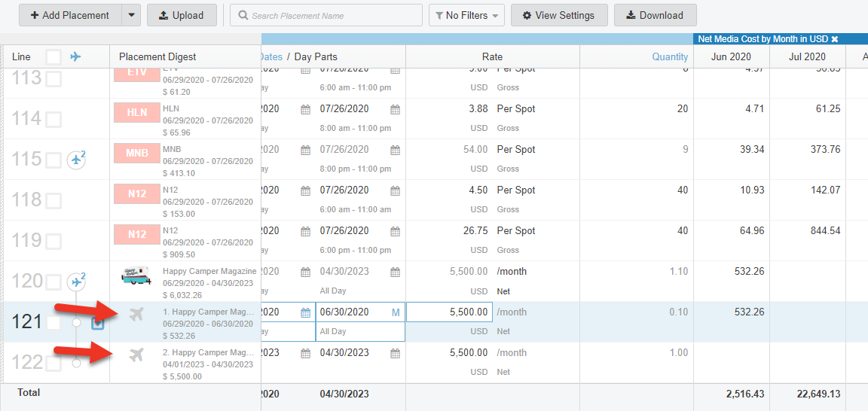Click gray airplane icon on line 122
868x411 pixels.
pyautogui.click(x=136, y=355)
